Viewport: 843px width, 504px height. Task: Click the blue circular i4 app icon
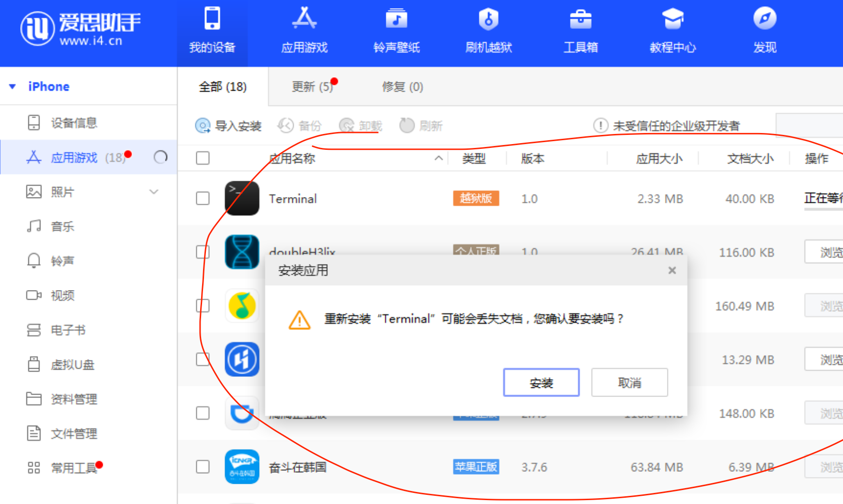point(242,359)
